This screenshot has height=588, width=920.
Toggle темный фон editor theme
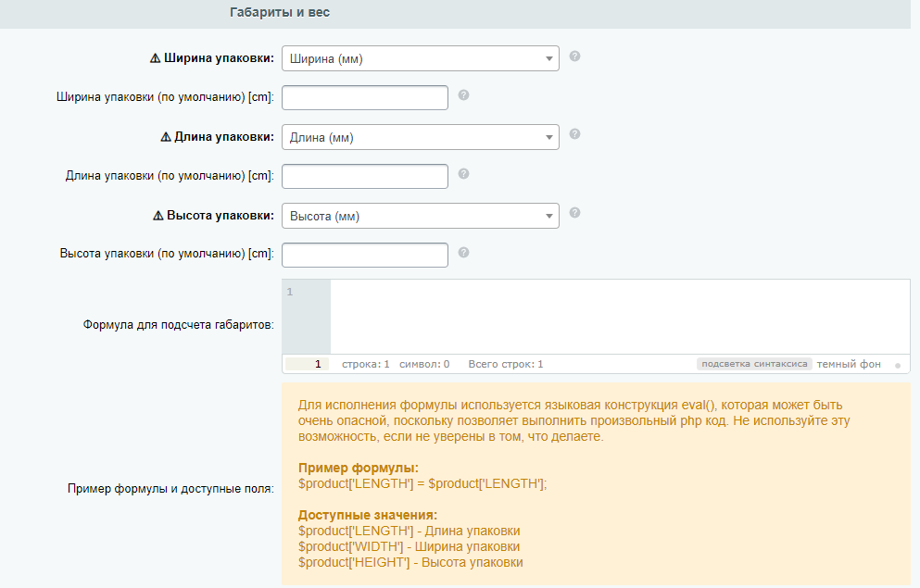click(x=849, y=364)
